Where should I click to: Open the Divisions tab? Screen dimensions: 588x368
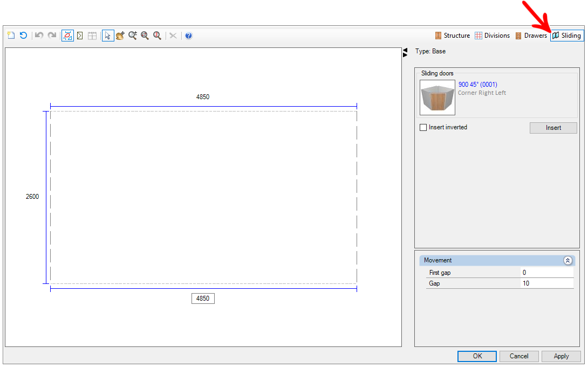point(492,36)
